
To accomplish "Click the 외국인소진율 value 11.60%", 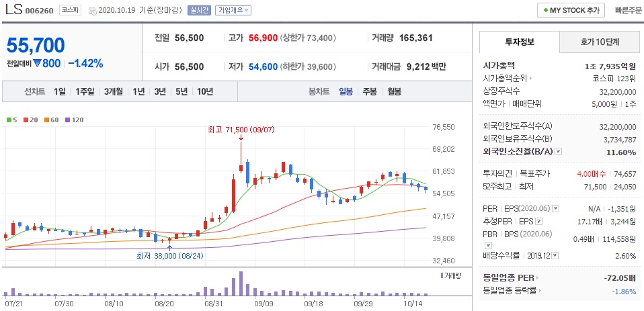I will coord(621,152).
